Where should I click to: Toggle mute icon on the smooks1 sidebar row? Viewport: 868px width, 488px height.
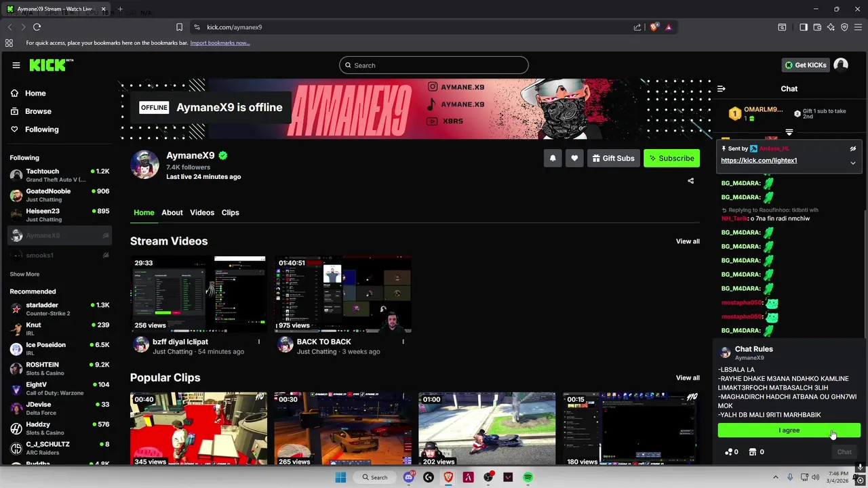[x=105, y=256]
